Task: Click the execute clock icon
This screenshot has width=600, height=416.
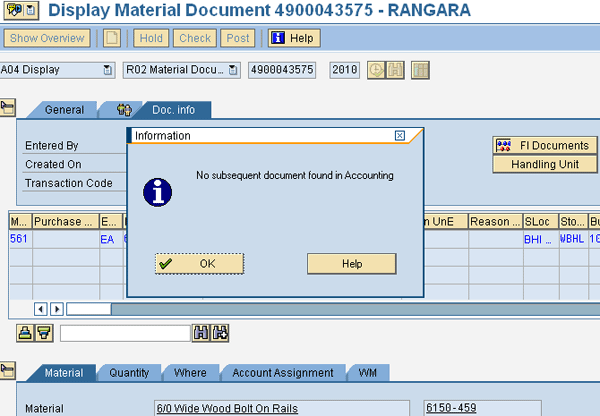Action: pyautogui.click(x=377, y=70)
